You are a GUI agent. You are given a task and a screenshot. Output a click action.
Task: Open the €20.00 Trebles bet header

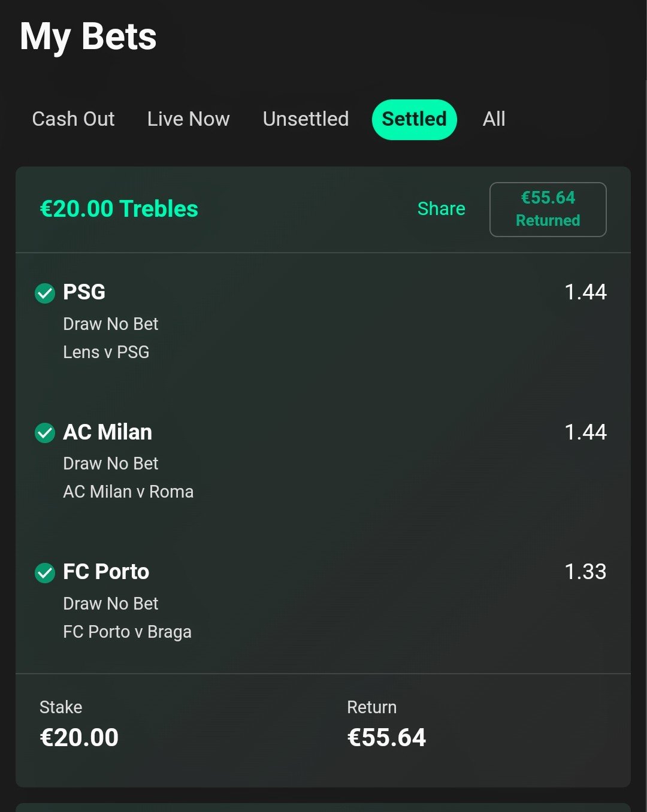pos(119,209)
